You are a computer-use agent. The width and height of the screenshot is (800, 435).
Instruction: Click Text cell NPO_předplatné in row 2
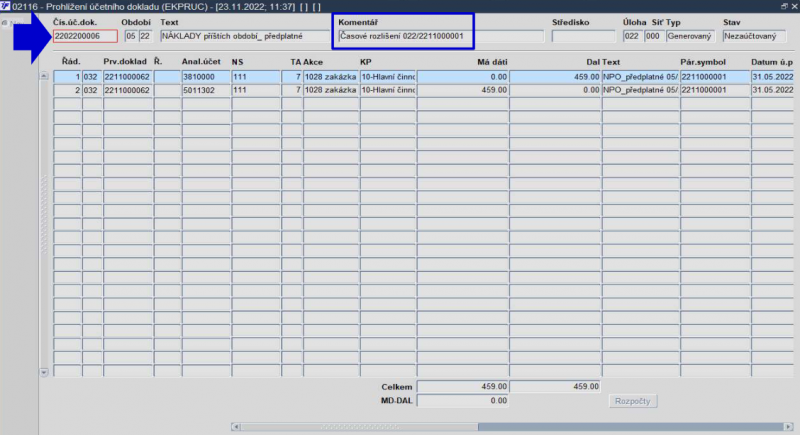pos(641,90)
